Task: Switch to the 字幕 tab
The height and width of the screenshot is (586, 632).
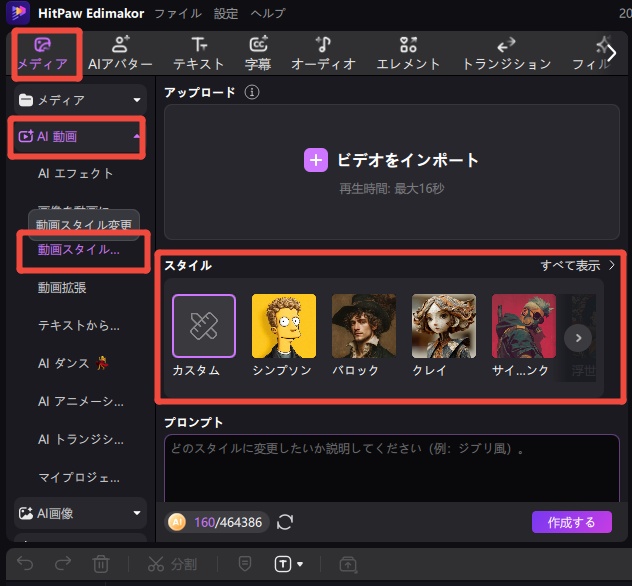Action: click(x=258, y=54)
